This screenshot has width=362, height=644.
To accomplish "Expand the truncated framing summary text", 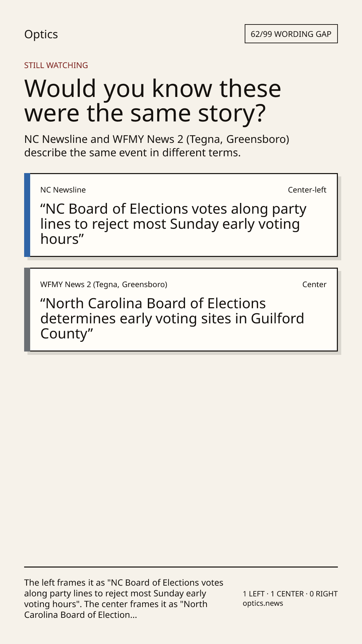I will tap(124, 599).
